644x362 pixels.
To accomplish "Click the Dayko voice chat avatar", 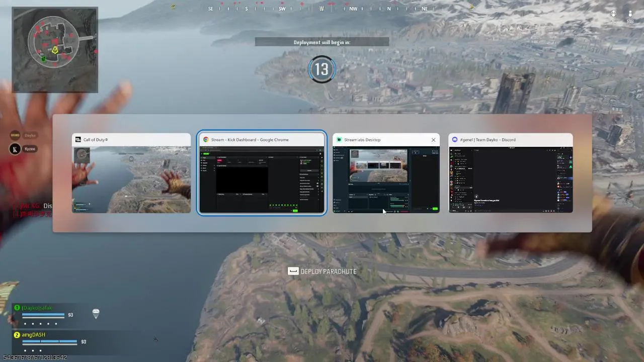I will 16,135.
